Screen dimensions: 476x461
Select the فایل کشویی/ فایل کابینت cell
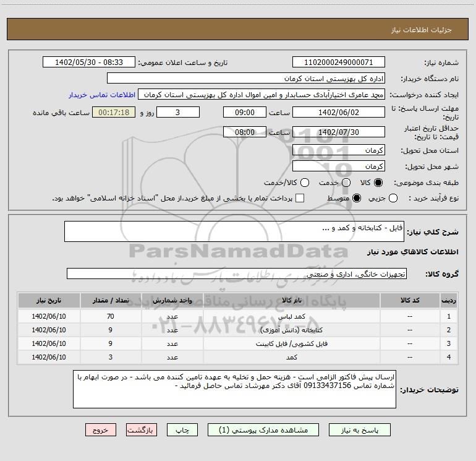click(291, 343)
